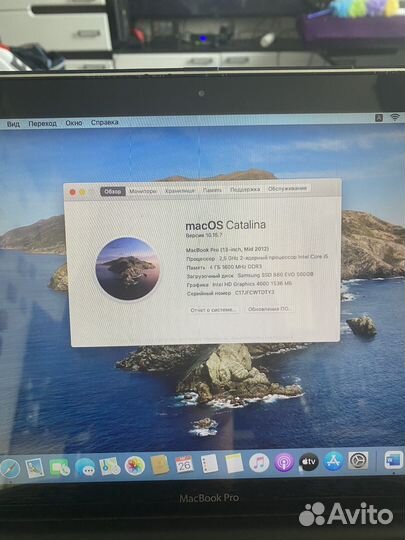This screenshot has width=405, height=540.
Task: Open the Вид menu
Action: click(x=13, y=124)
